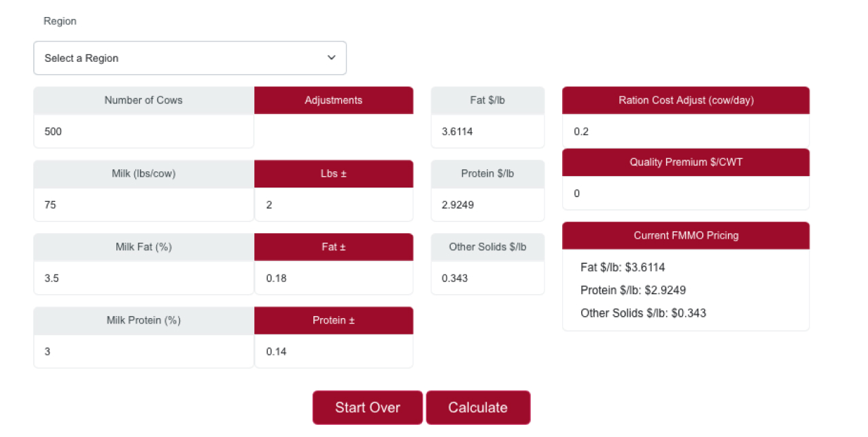The height and width of the screenshot is (437, 868).
Task: Click the Ration Cost Adjust (cow/day) header
Action: coord(686,100)
